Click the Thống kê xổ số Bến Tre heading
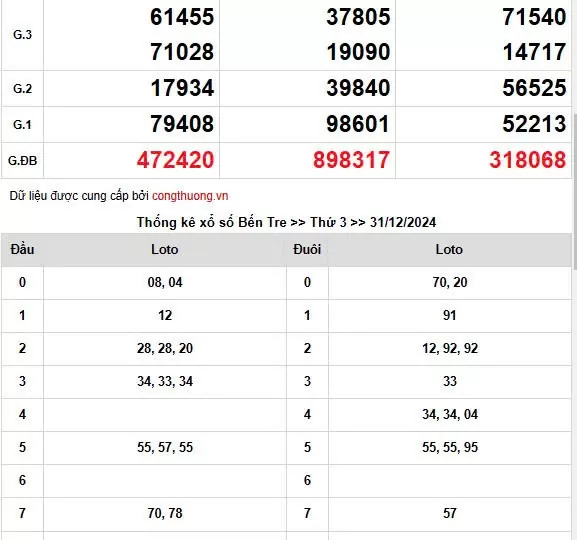This screenshot has height=540, width=577. (286, 222)
